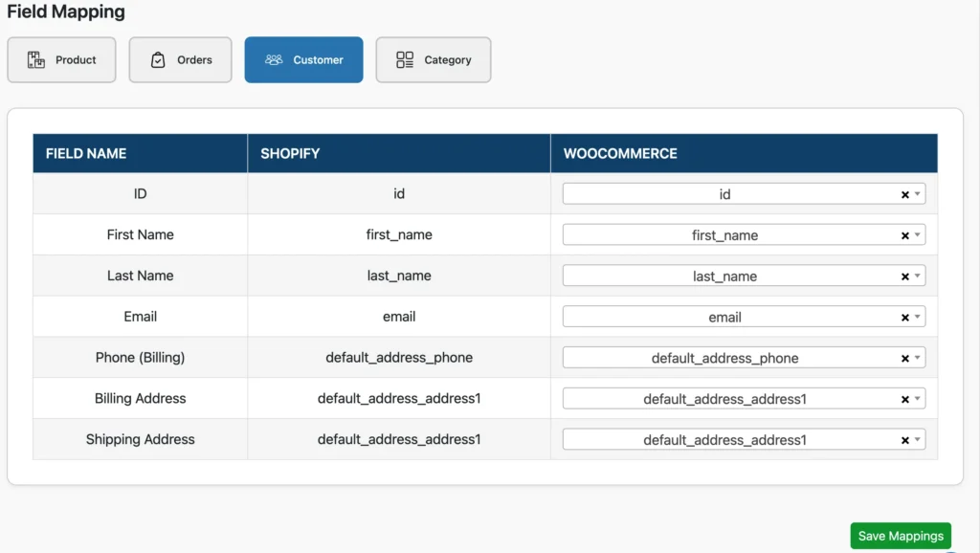The height and width of the screenshot is (553, 980).
Task: Clear the id mapping with the × icon
Action: [904, 193]
